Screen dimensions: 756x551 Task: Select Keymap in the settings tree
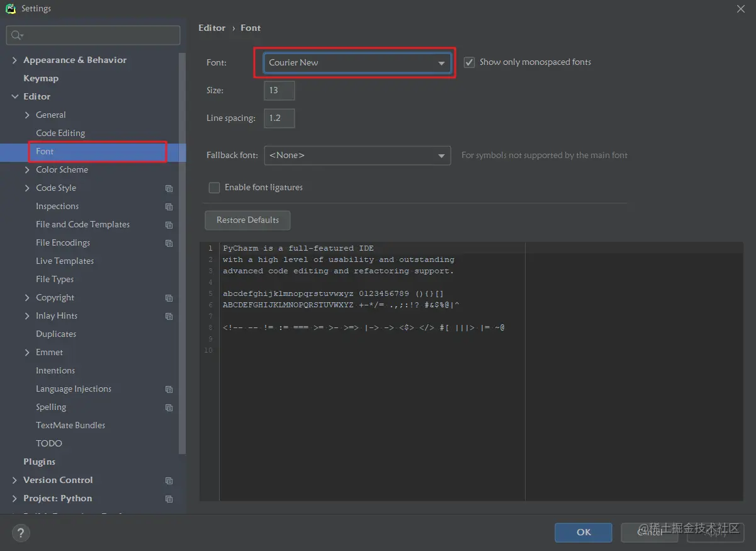(x=41, y=79)
